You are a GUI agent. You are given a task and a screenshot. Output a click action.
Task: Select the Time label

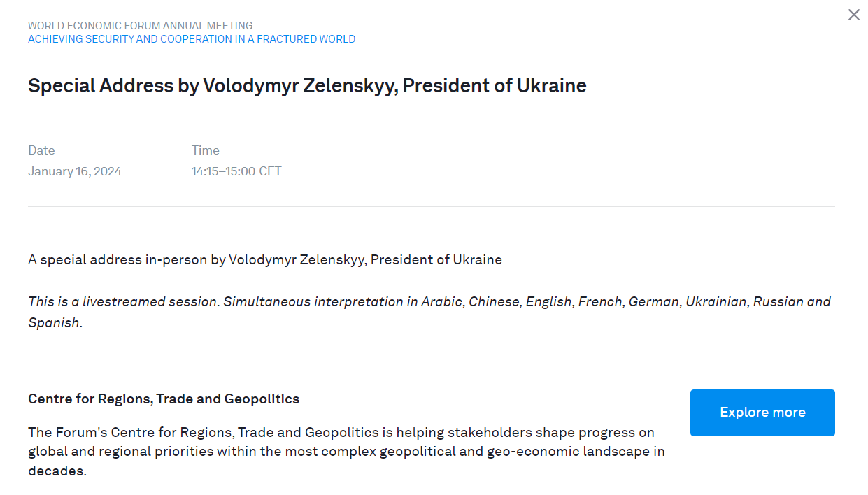pos(205,150)
